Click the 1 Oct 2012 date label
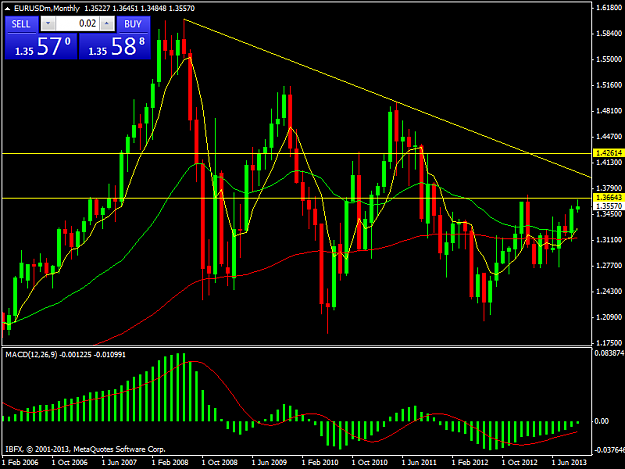Image resolution: width=625 pixels, height=469 pixels. click(519, 462)
